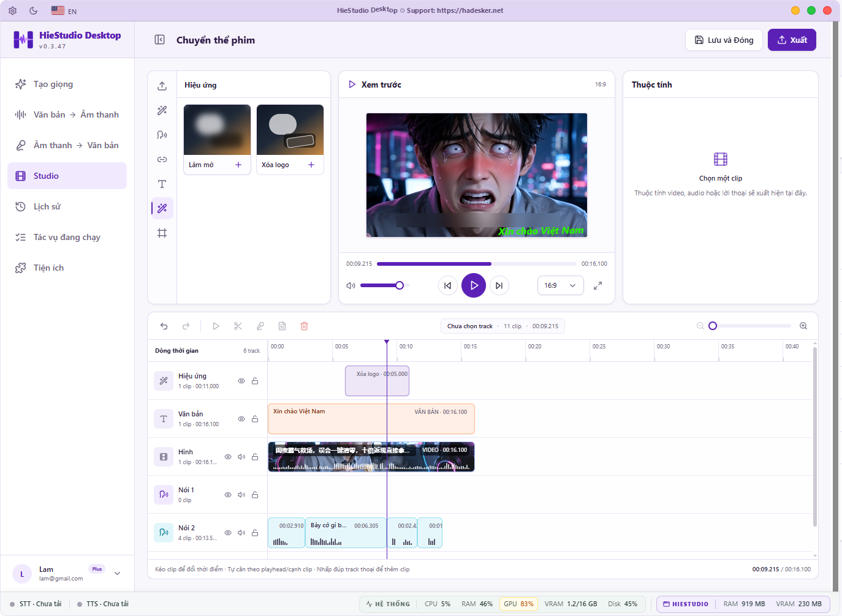Select Studio in the sidebar
This screenshot has height=616, width=842.
[67, 176]
